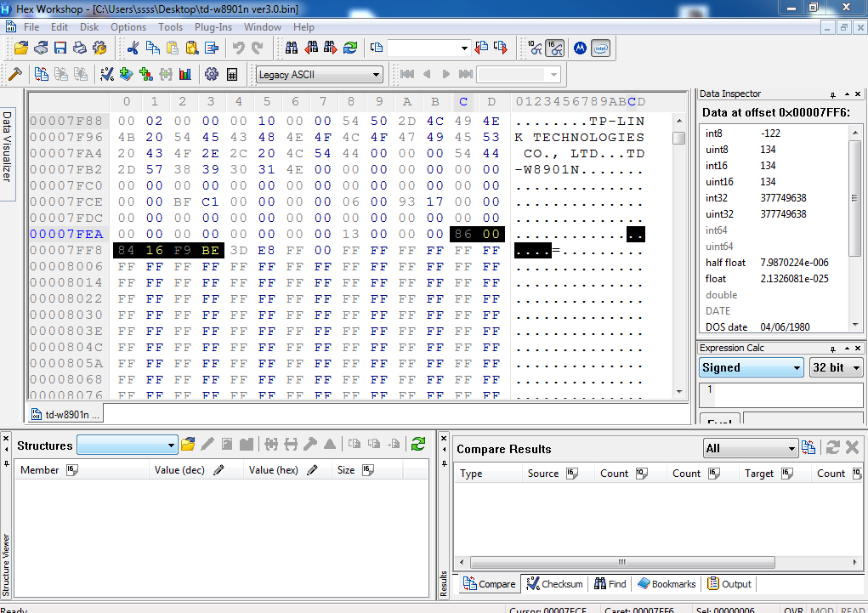This screenshot has width=868, height=613.
Task: Select the td-w8901n document tab
Action: [65, 414]
